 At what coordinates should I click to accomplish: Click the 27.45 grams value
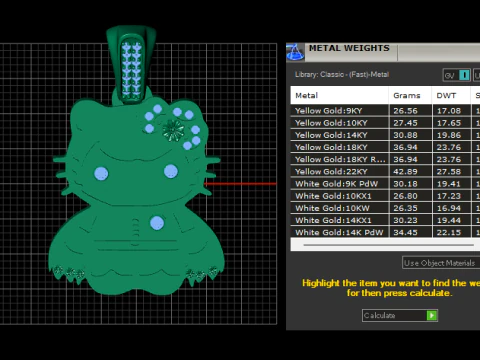(x=405, y=123)
